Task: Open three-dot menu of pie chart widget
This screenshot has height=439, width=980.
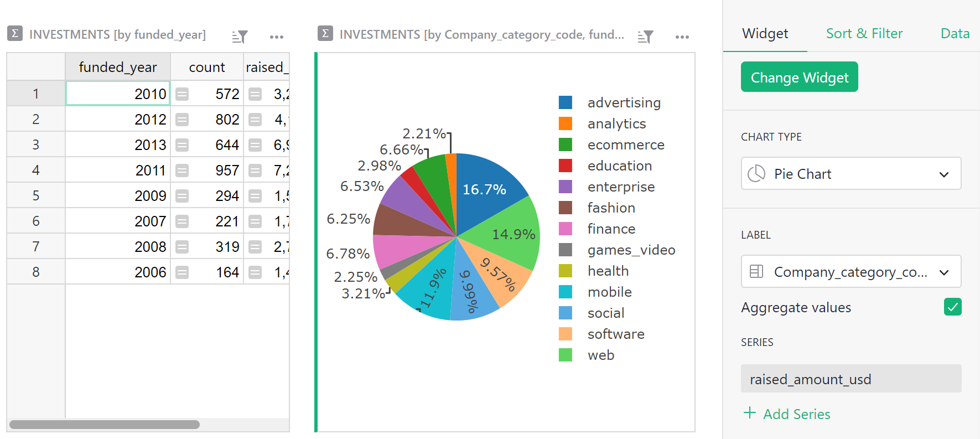Action: click(x=682, y=37)
